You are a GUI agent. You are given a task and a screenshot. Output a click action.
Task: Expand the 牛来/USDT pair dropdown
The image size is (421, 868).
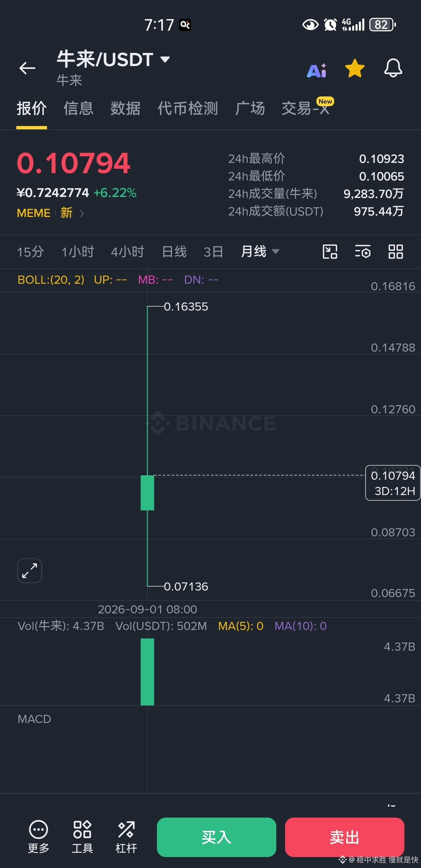pos(165,59)
